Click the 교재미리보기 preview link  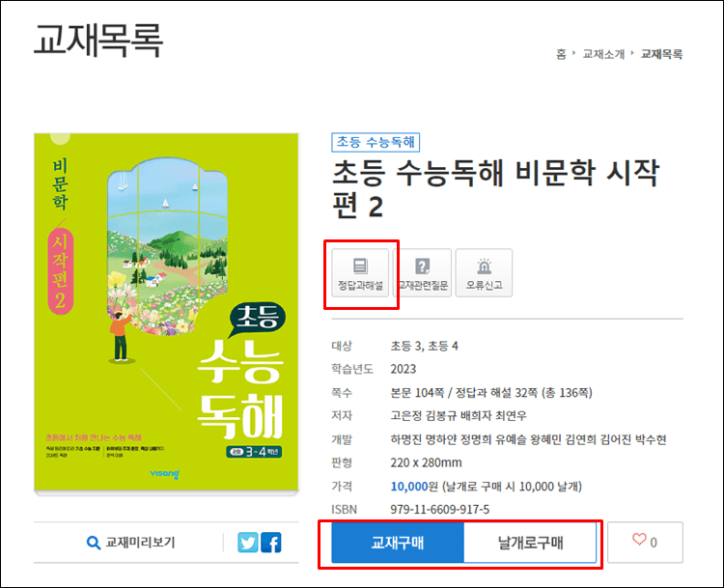point(131,543)
